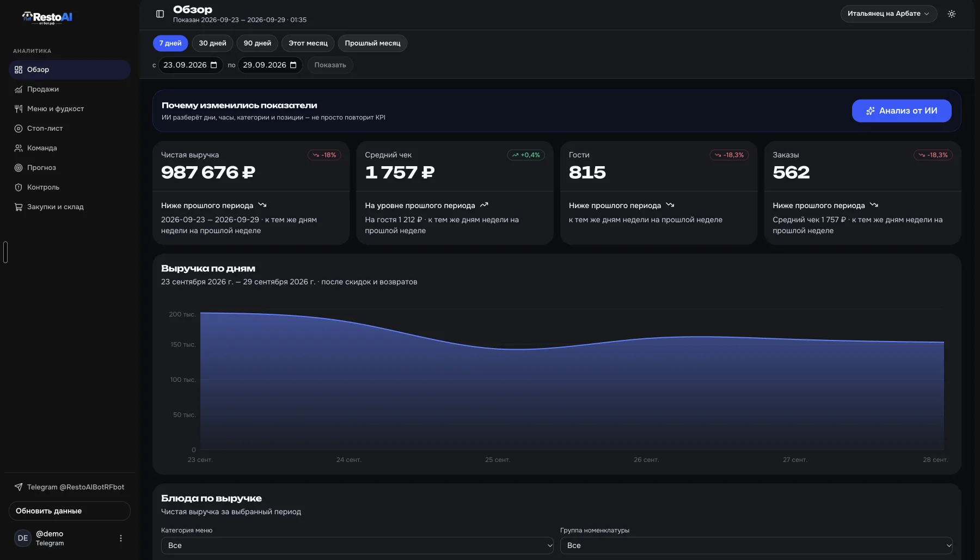Image resolution: width=980 pixels, height=560 pixels.
Task: Click the Прогноз target icon
Action: (19, 168)
